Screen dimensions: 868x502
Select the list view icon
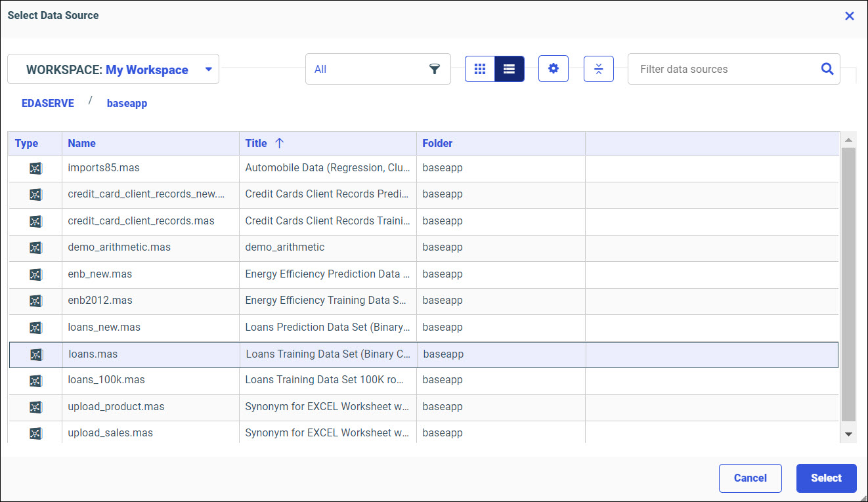point(510,68)
